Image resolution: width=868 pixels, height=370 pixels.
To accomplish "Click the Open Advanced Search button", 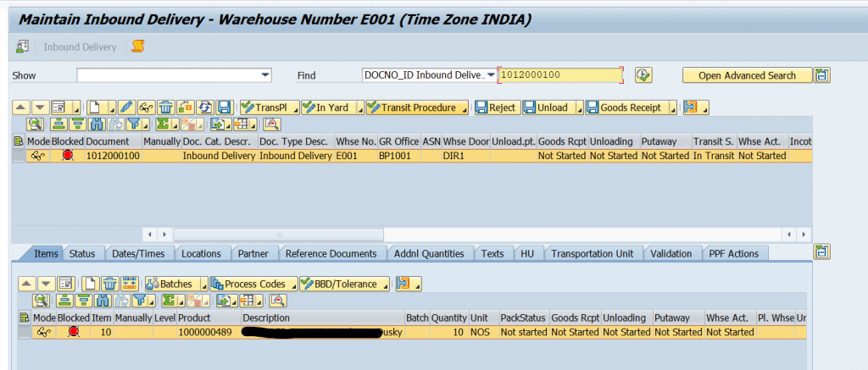I will pos(747,75).
